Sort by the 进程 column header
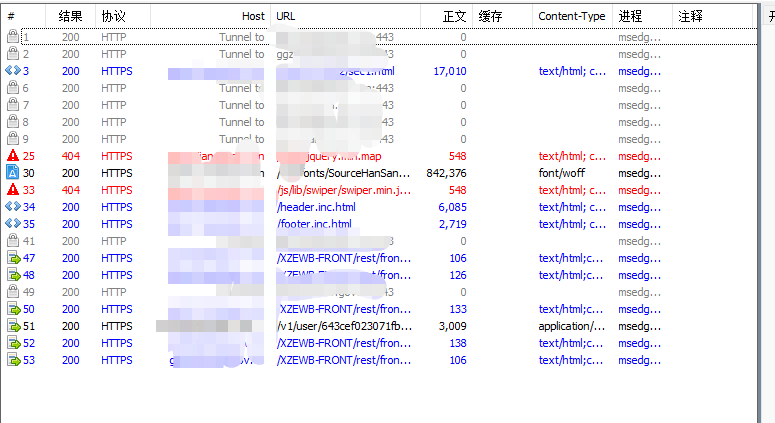The width and height of the screenshot is (775, 423). 643,16
